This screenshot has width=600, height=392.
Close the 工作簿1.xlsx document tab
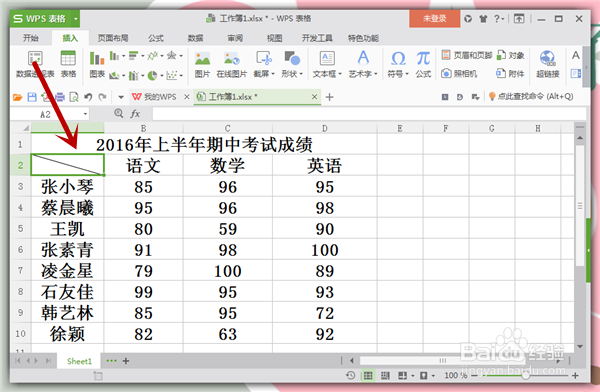pyautogui.click(x=314, y=97)
